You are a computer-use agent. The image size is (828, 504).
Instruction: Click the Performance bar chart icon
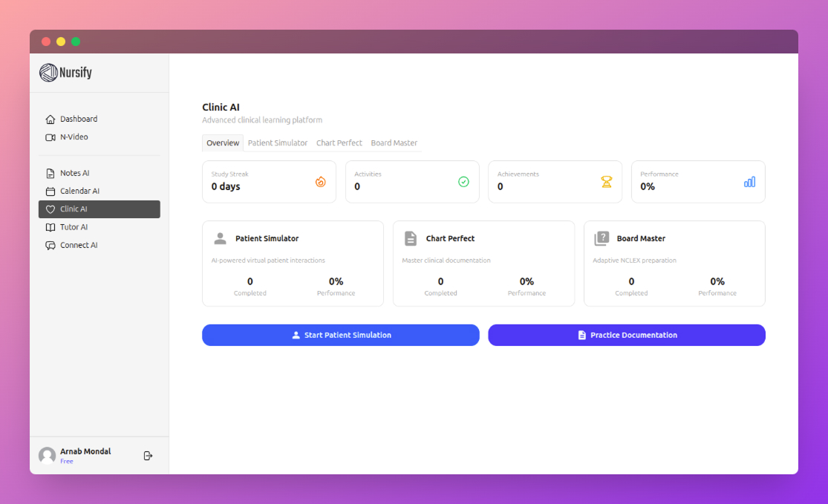point(749,182)
